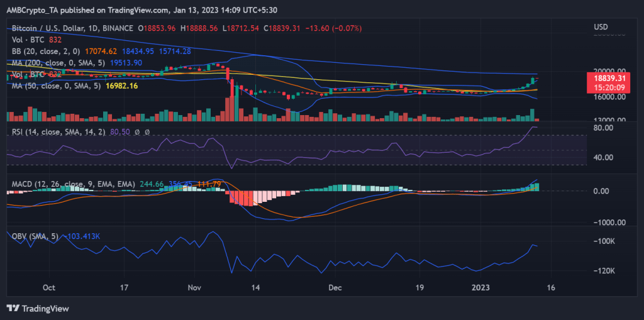The image size is (644, 320).
Task: Click the Nov marker on time axis
Action: click(196, 287)
